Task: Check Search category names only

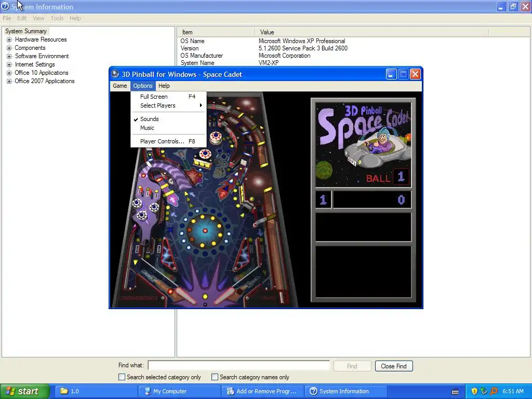Action: pos(215,377)
